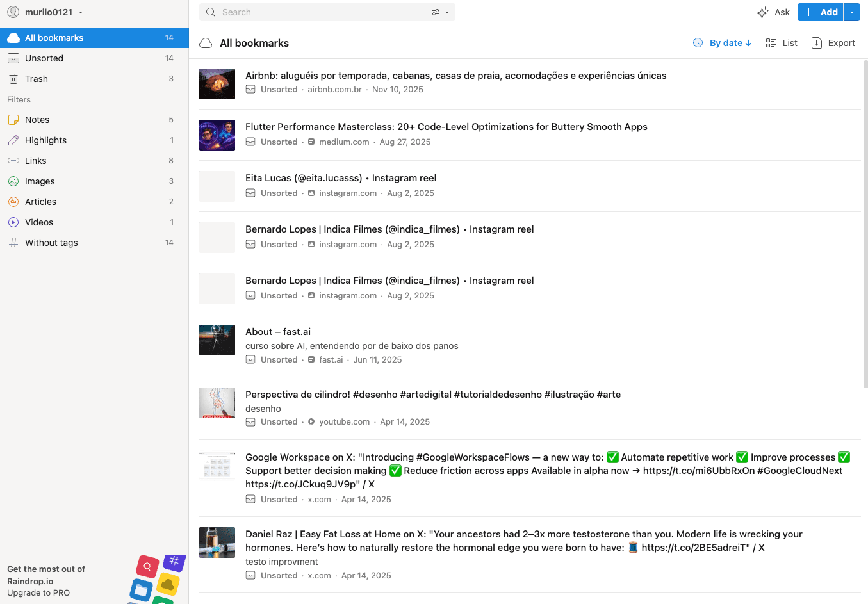Click the clock icon next to By date
This screenshot has width=868, height=604.
(698, 43)
